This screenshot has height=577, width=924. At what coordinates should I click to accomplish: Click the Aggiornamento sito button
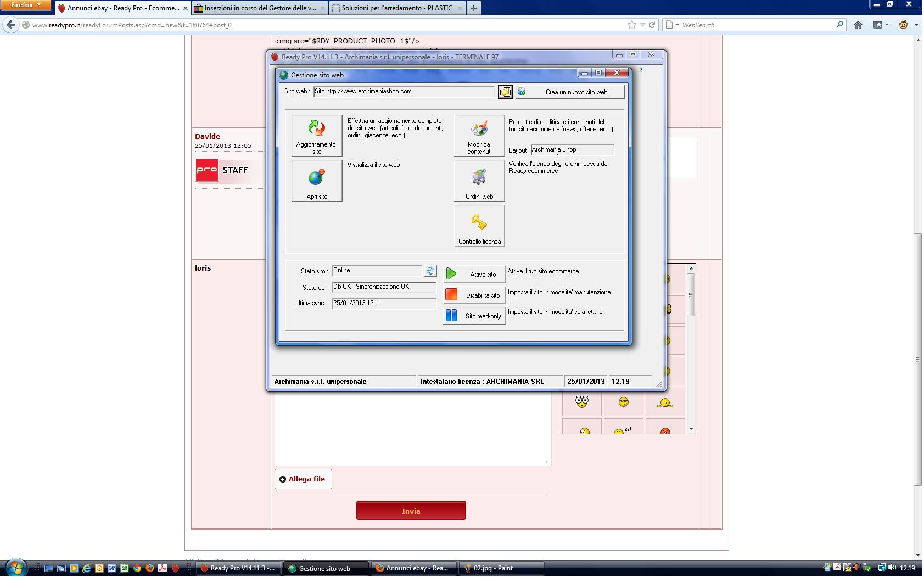tap(317, 136)
